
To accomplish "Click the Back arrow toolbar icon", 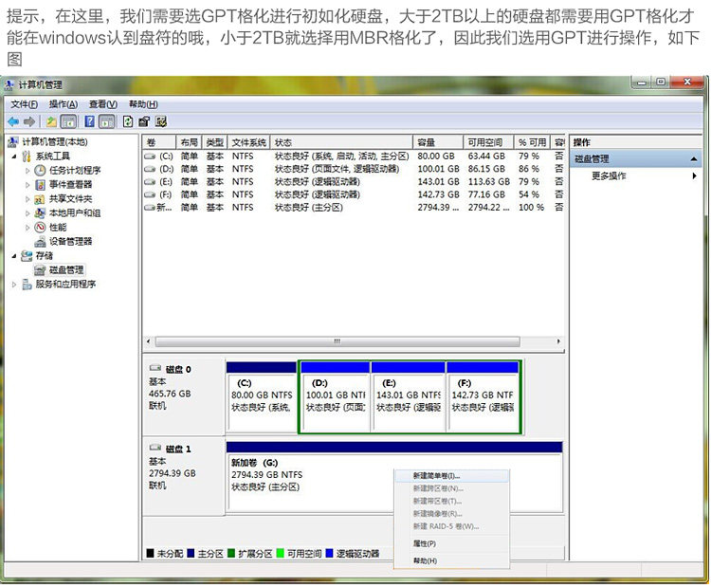I will [x=13, y=121].
